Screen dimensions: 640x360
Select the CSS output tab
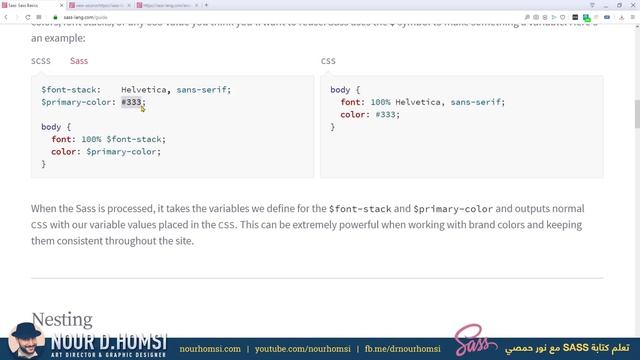[328, 61]
